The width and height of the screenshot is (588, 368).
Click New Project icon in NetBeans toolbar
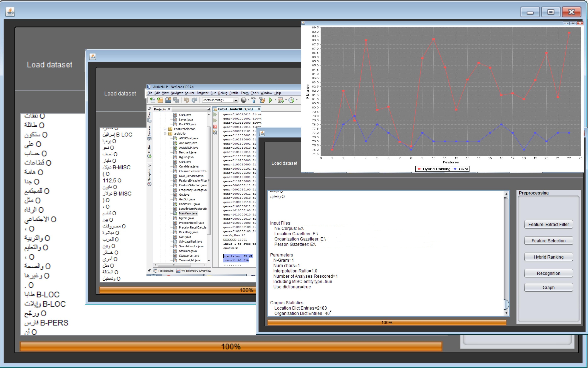point(160,100)
